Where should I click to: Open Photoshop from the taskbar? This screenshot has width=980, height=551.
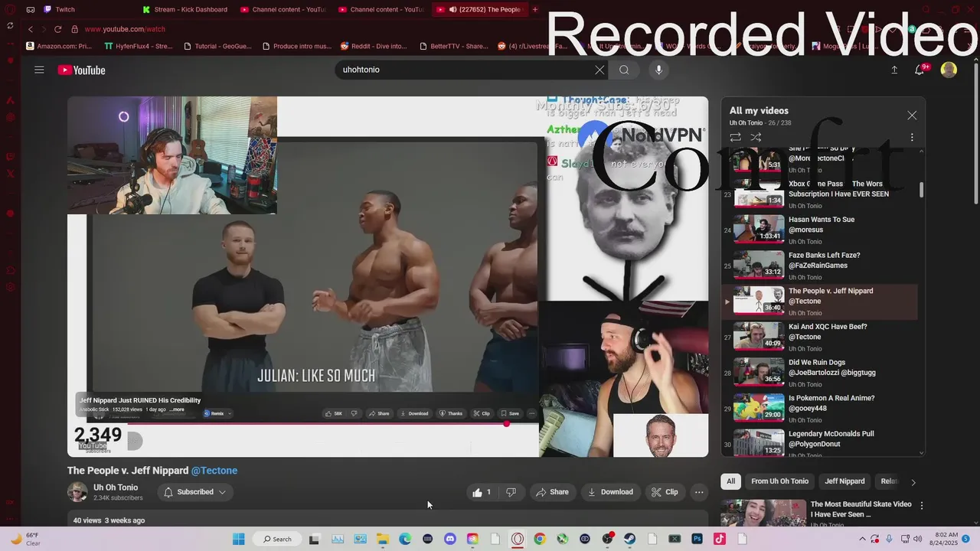pyautogui.click(x=697, y=539)
